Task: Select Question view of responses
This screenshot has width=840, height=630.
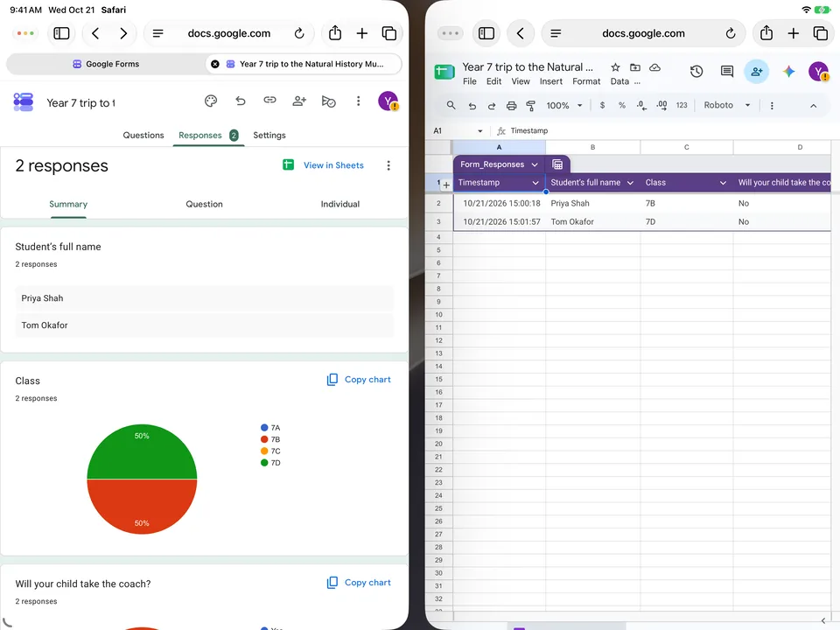Action: click(x=204, y=204)
